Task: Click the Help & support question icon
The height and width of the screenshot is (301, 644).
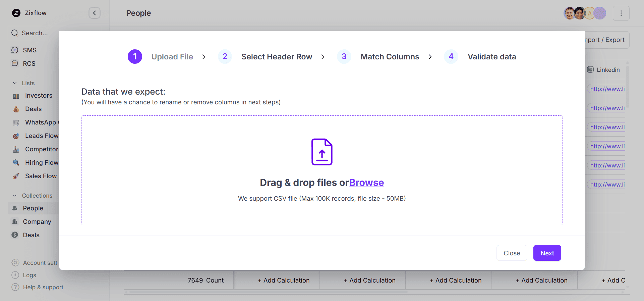Action: [x=15, y=287]
